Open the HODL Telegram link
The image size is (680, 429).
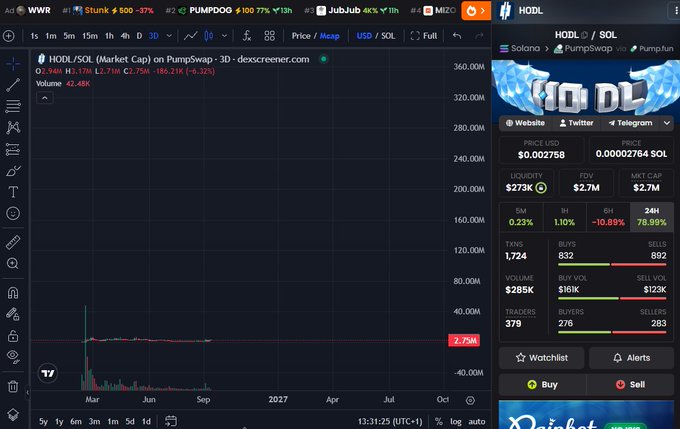(630, 123)
